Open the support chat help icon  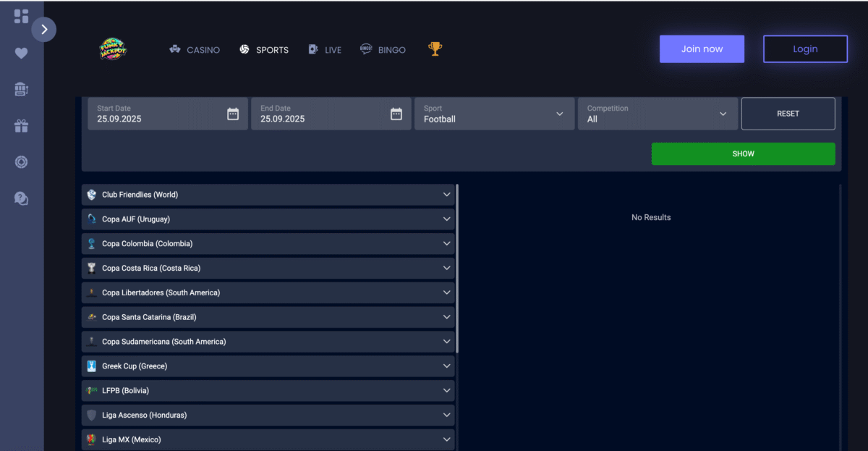coord(21,198)
